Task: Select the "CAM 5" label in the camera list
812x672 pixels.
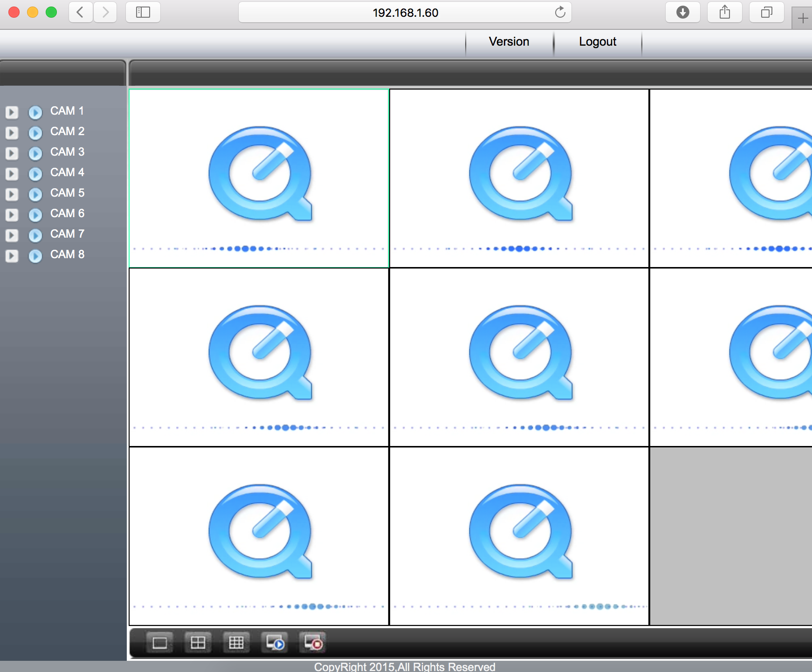Action: pos(67,193)
